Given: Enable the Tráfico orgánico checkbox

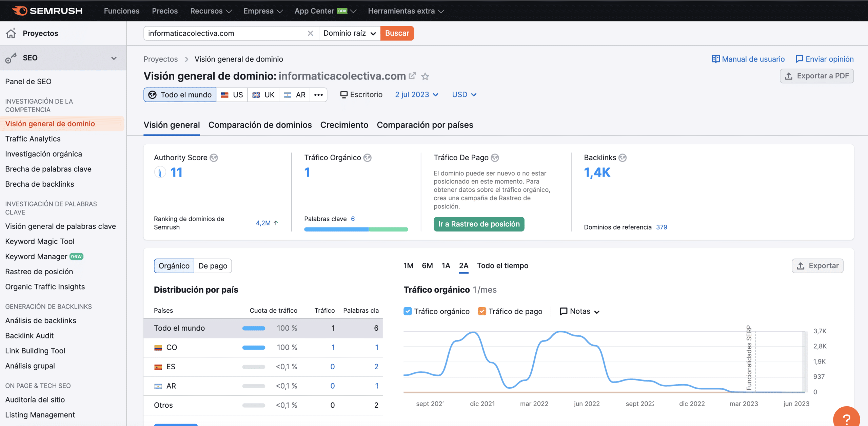Looking at the screenshot, I should click(408, 311).
